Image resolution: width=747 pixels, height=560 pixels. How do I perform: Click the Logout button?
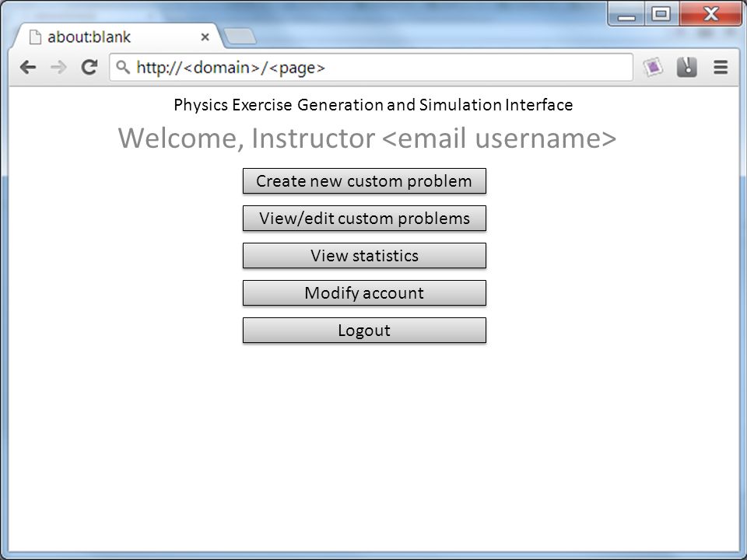(x=364, y=331)
